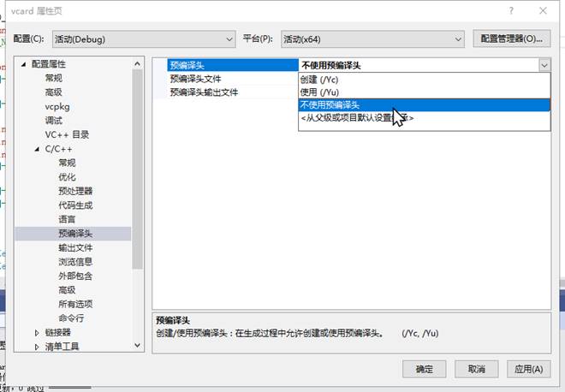This screenshot has height=392, width=565.
Task: Open the 平台 platform dropdown
Action: pos(372,39)
